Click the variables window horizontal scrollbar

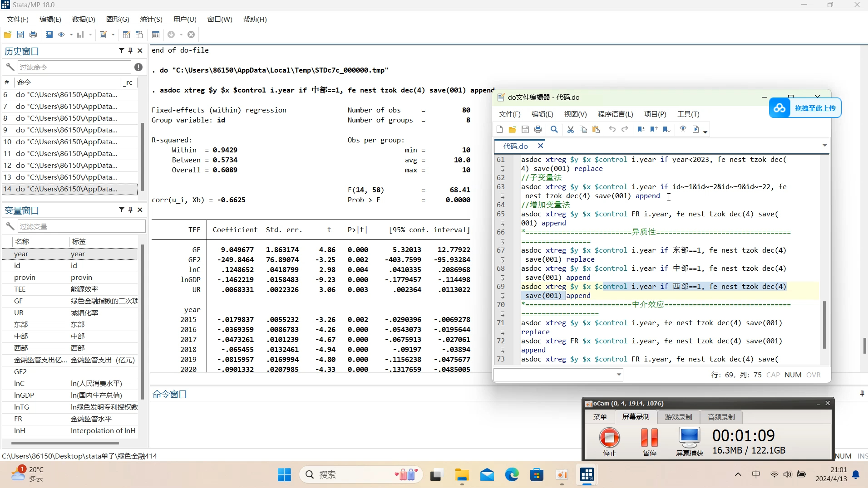tap(65, 443)
